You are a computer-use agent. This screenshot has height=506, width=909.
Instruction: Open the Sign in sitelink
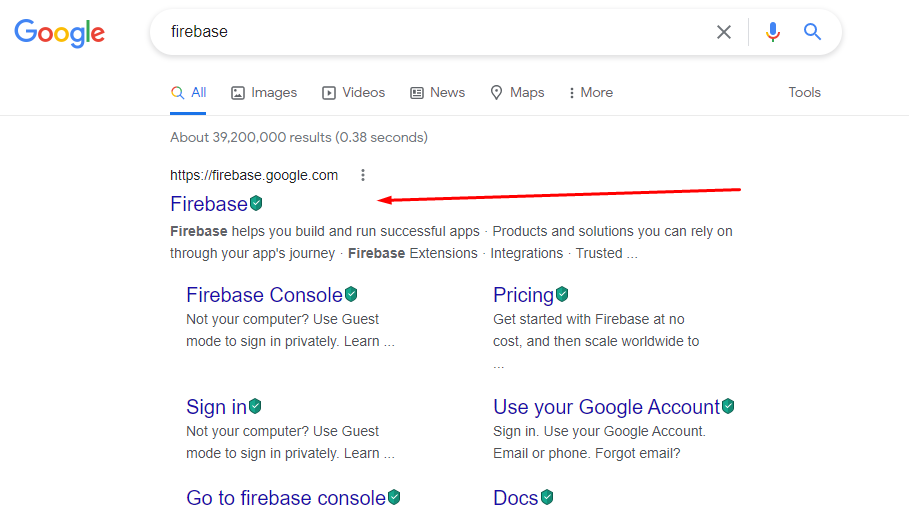216,407
